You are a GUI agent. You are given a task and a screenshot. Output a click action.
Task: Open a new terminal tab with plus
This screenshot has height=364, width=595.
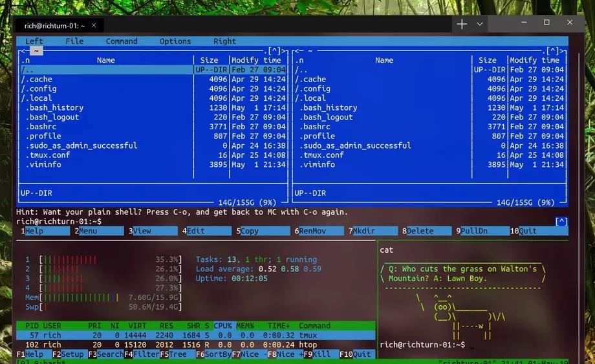(x=461, y=25)
